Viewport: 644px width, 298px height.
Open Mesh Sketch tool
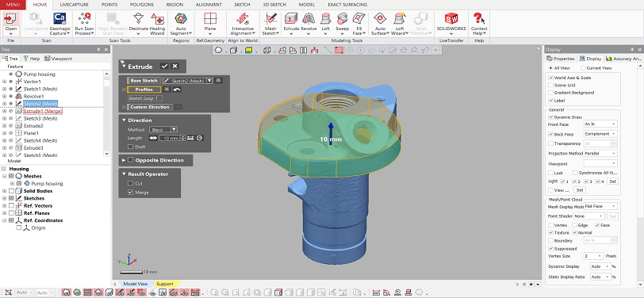click(270, 25)
